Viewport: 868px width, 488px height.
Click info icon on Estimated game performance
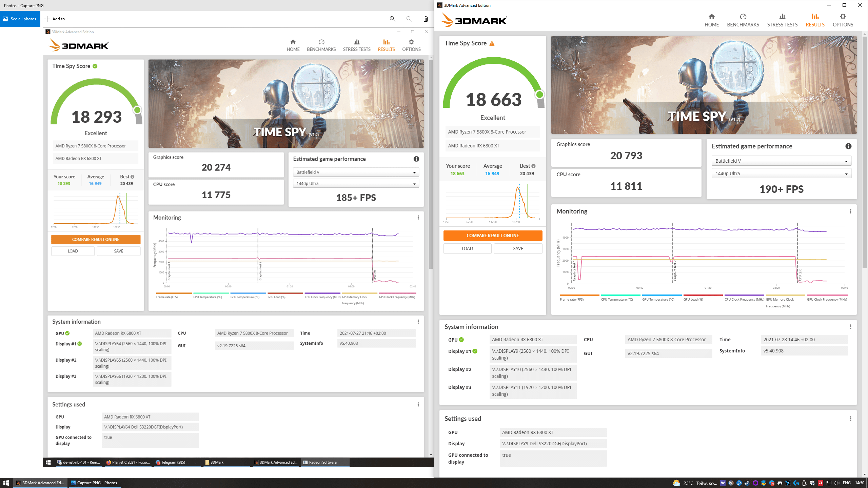(x=848, y=146)
